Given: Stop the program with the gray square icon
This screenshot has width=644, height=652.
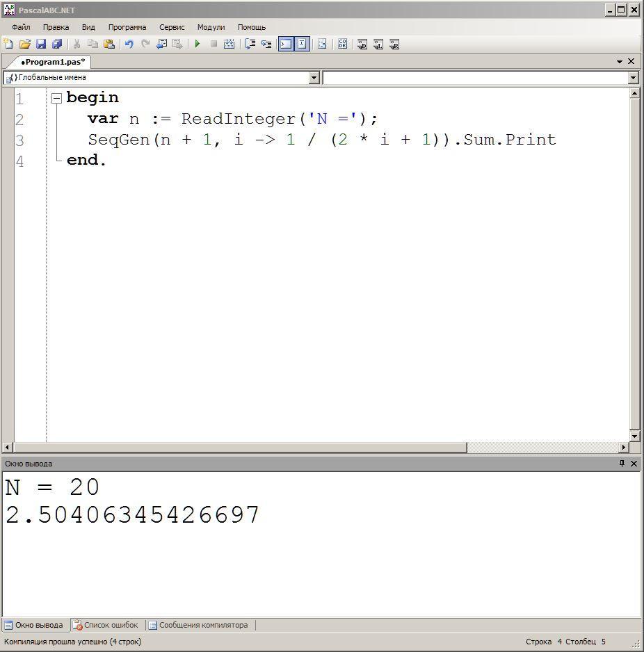Looking at the screenshot, I should [214, 44].
